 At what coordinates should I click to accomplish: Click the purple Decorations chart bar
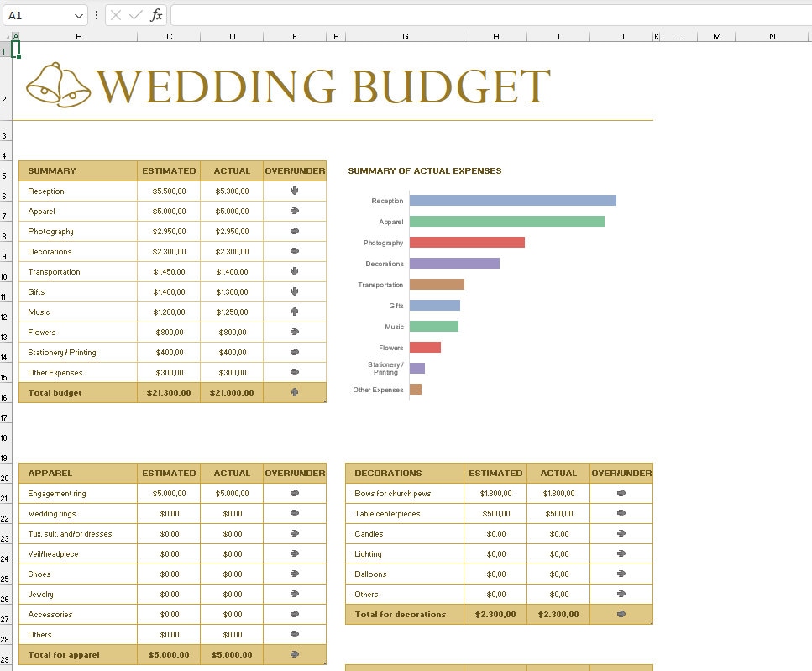[x=454, y=263]
